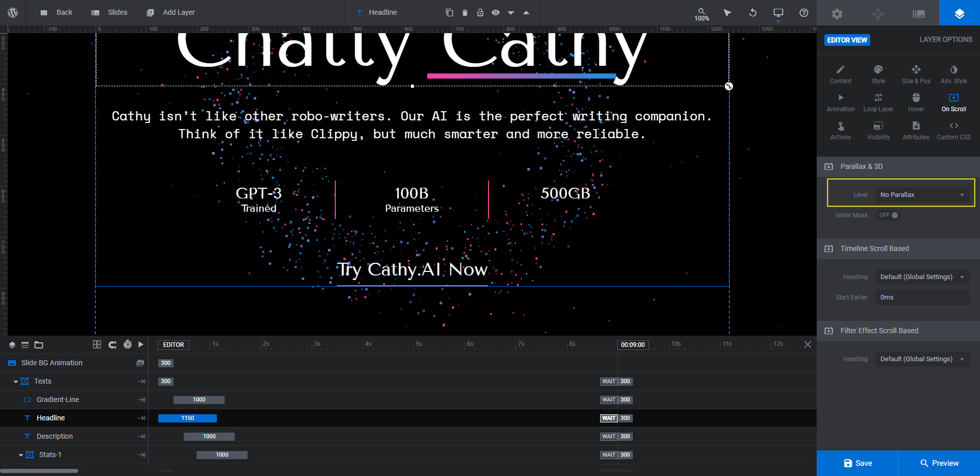This screenshot has width=980, height=476.
Task: Select the Slide BG Animation row
Action: pos(74,363)
